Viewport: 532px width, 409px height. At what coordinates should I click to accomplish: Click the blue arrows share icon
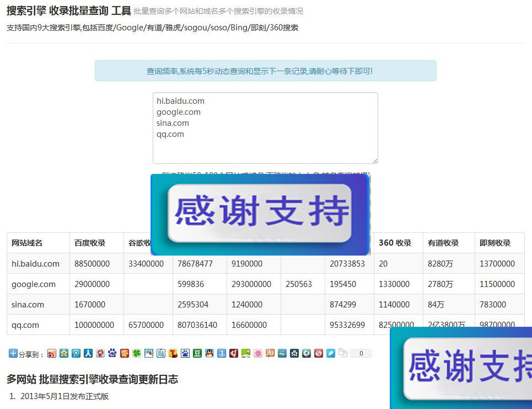click(x=282, y=353)
